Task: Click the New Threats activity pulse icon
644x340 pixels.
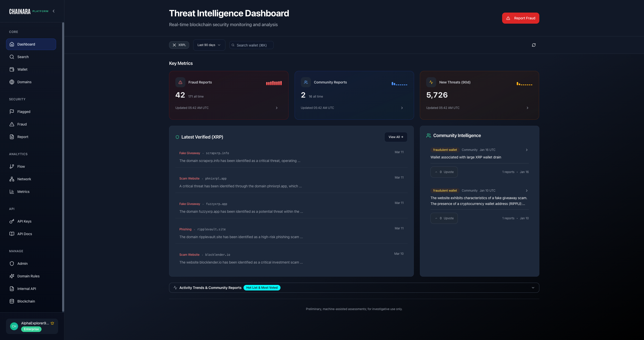Action: [431, 82]
